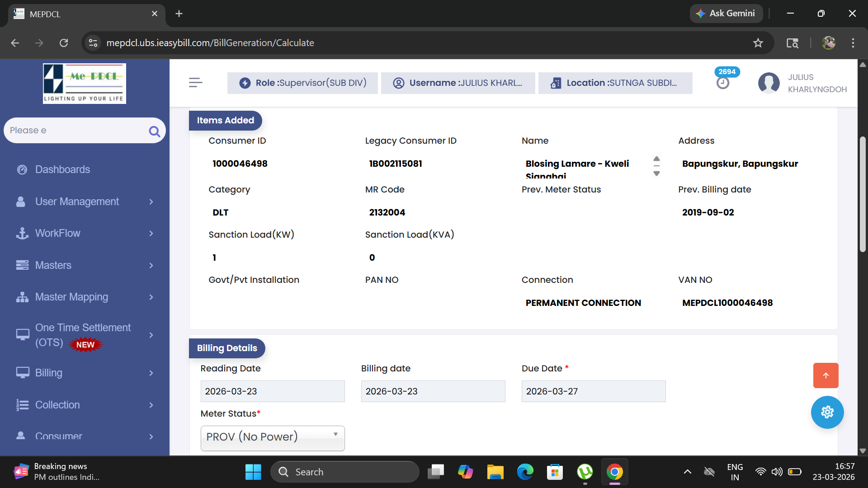This screenshot has width=868, height=488.
Task: Click the user profile avatar icon
Action: (x=769, y=83)
